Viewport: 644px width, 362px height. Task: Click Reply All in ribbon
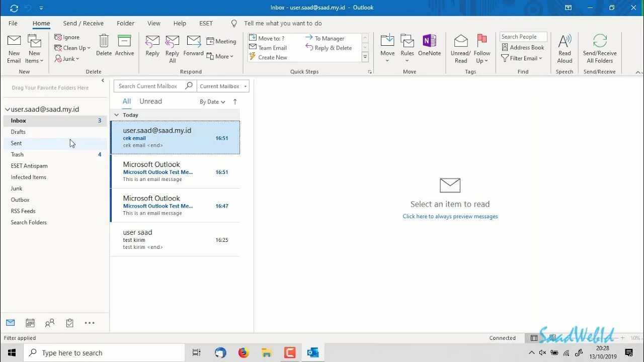[x=173, y=49]
